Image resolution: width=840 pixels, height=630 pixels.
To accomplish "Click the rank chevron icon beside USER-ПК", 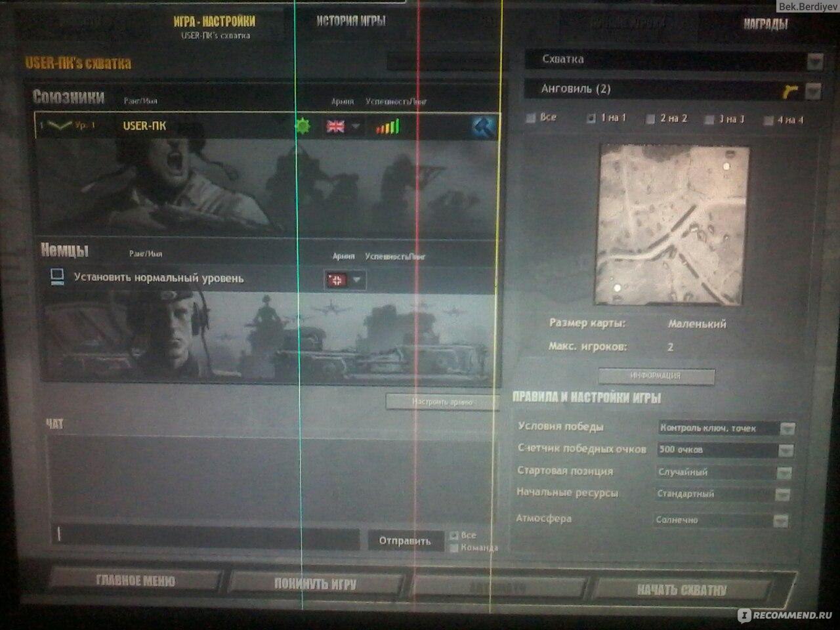I will click(60, 125).
